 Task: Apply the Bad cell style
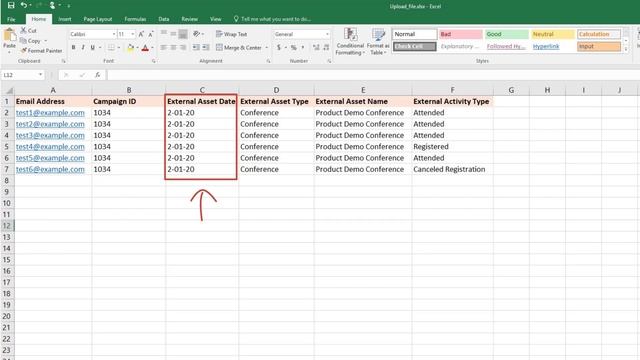(460, 34)
